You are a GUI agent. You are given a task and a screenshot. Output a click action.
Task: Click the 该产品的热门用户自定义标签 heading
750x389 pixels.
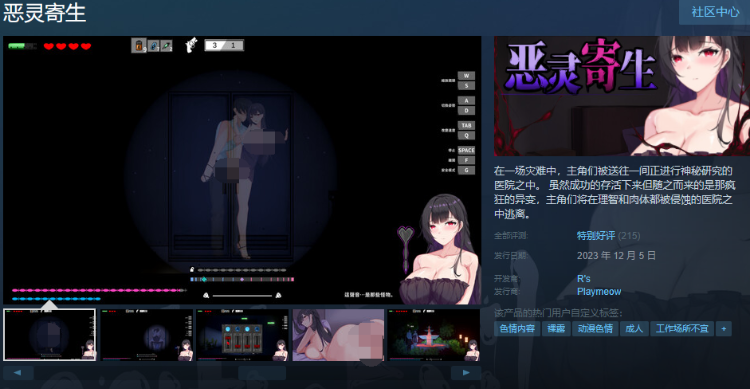coord(558,313)
